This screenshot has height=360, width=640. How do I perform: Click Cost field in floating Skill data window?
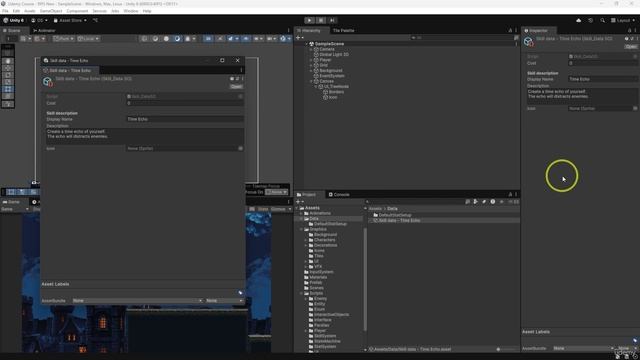185,103
